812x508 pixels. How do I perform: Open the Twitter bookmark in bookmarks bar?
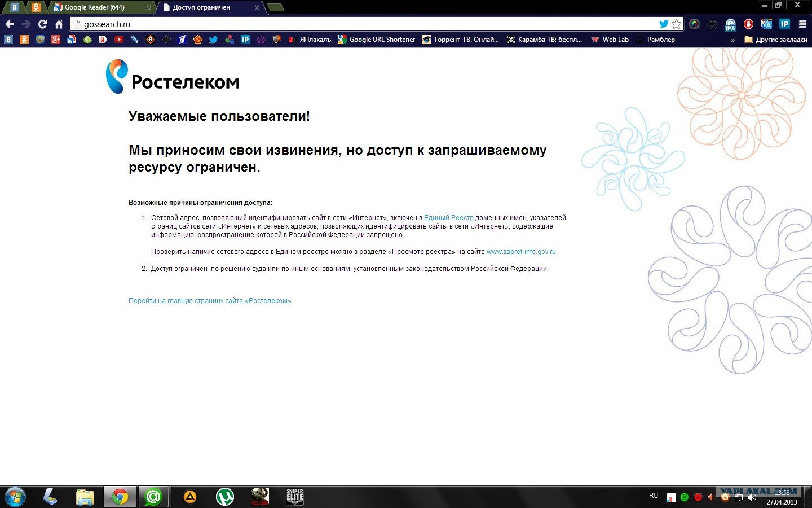pyautogui.click(x=214, y=40)
